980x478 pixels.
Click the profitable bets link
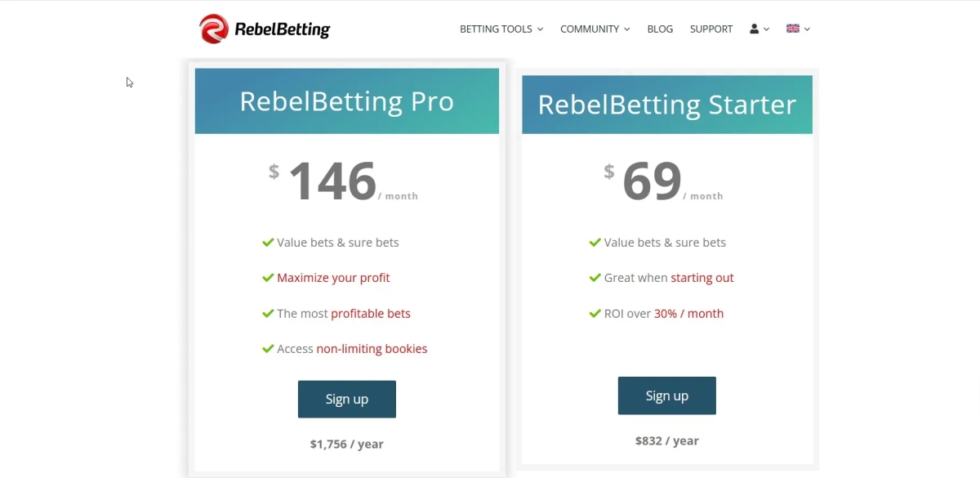371,313
